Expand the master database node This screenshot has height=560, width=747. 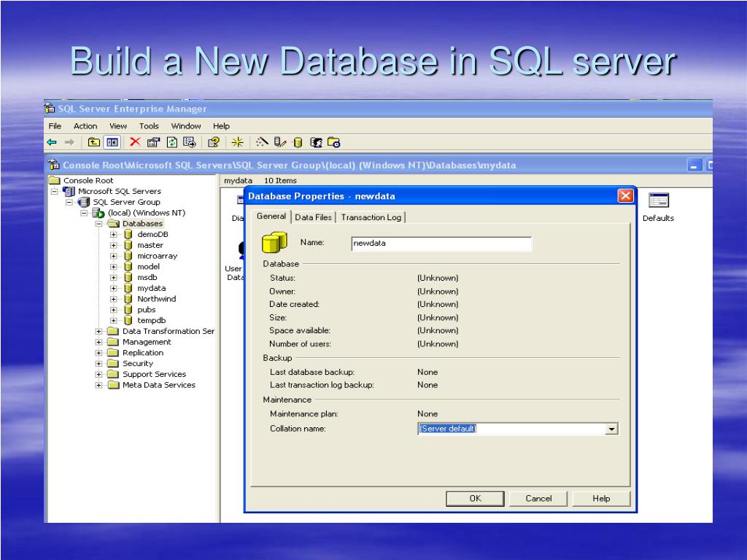tap(113, 245)
